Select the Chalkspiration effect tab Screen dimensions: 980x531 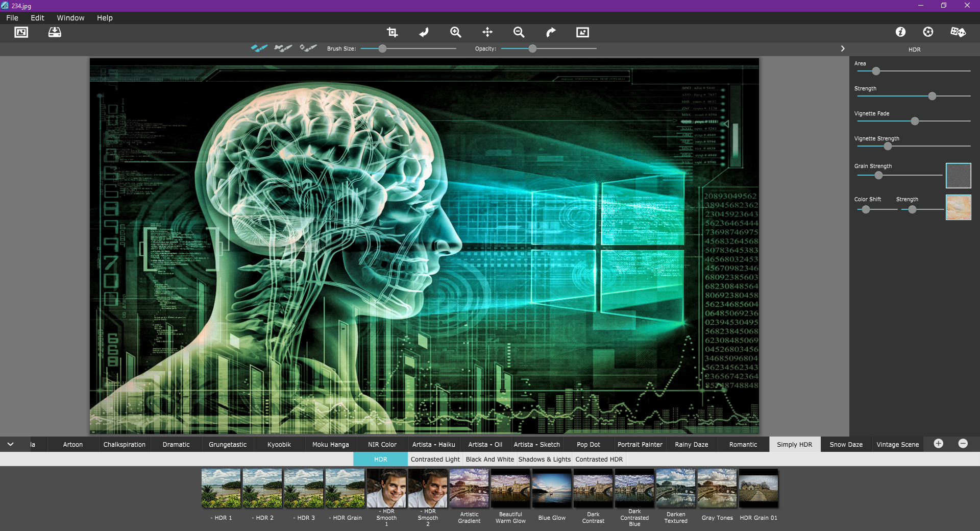click(x=125, y=444)
